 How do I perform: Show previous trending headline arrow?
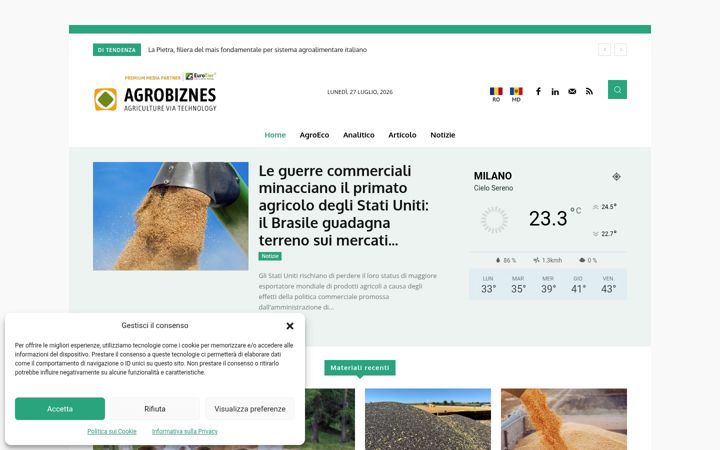coord(604,50)
